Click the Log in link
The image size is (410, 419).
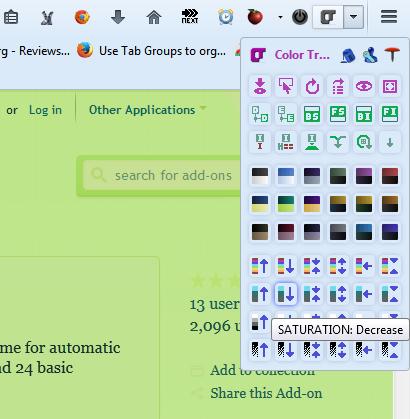coord(45,110)
